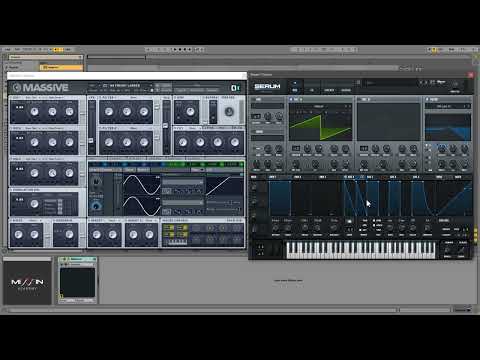Screen dimensions: 480x360
Task: Click the Ableton transport stop button
Action: (180, 49)
